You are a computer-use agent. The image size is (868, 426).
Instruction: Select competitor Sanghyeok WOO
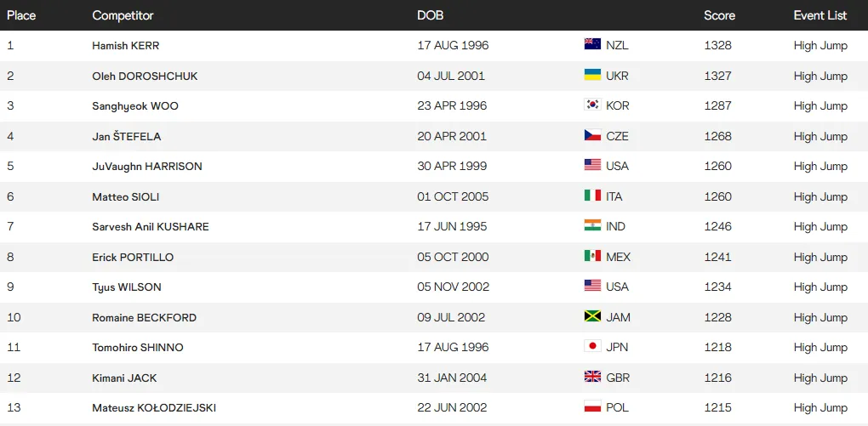135,106
